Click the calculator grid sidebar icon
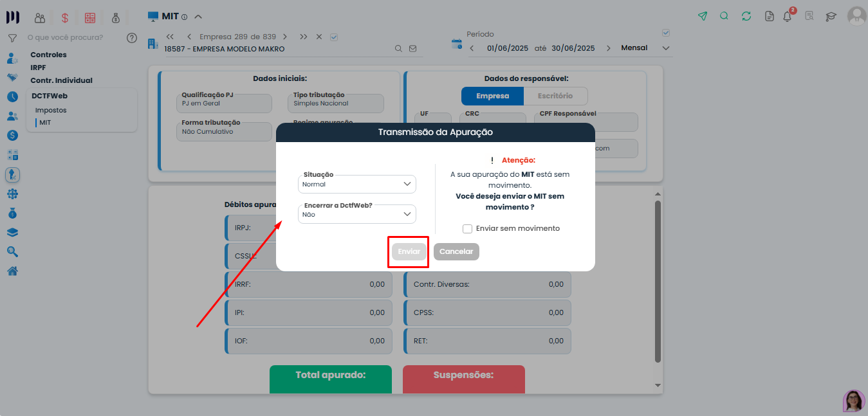 pyautogui.click(x=12, y=155)
